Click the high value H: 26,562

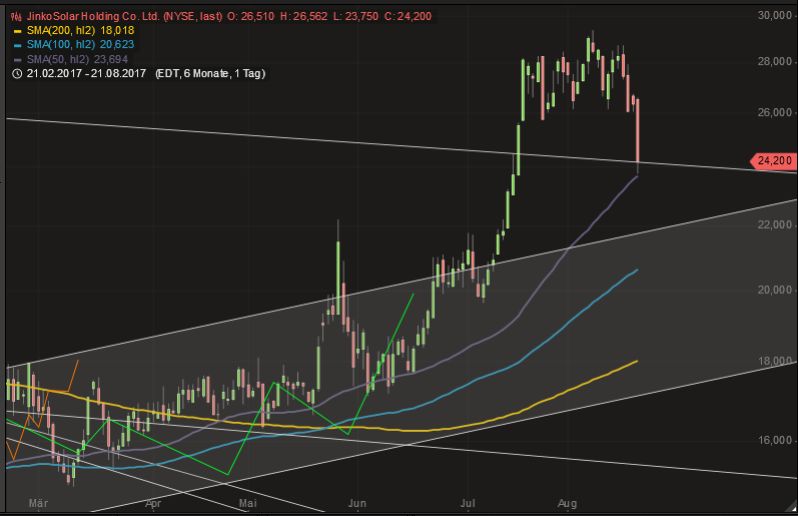303,16
